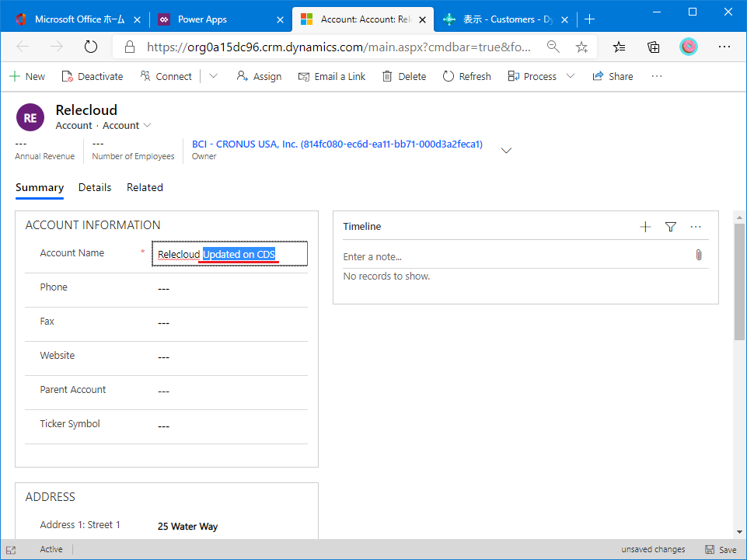Open the BCI - CRONUS USA owner link
Screen dimensions: 747x560
pos(337,144)
